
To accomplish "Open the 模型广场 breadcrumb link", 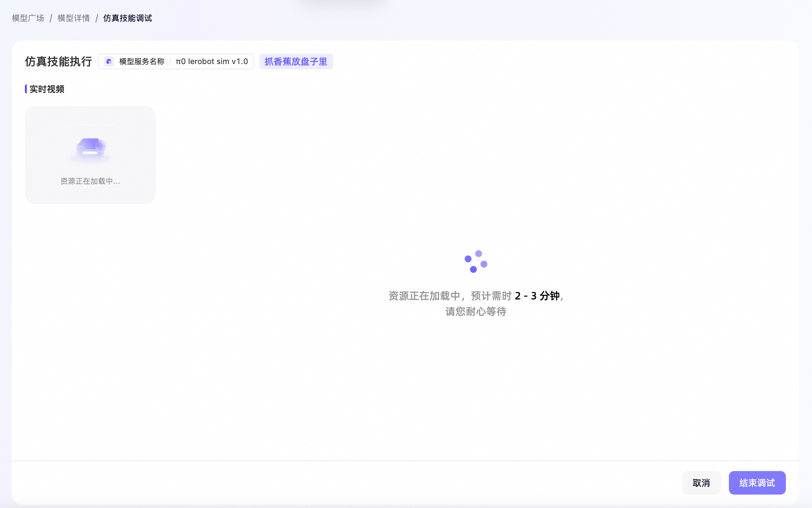I will tap(28, 18).
